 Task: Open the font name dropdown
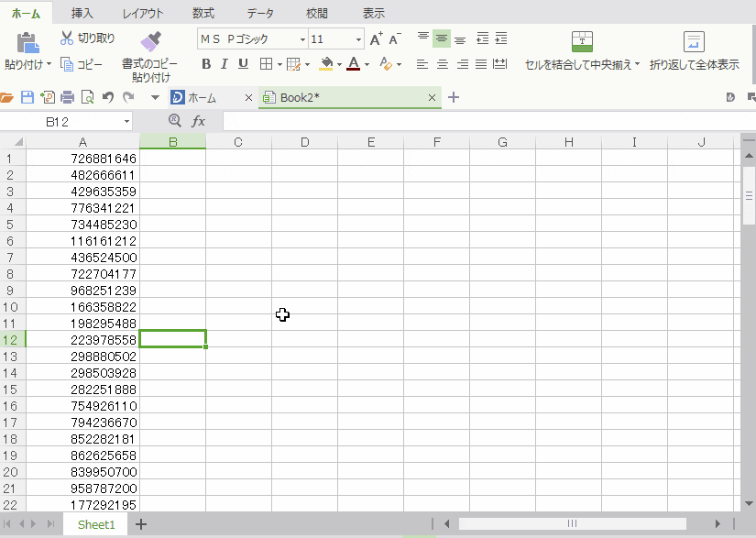coord(302,39)
